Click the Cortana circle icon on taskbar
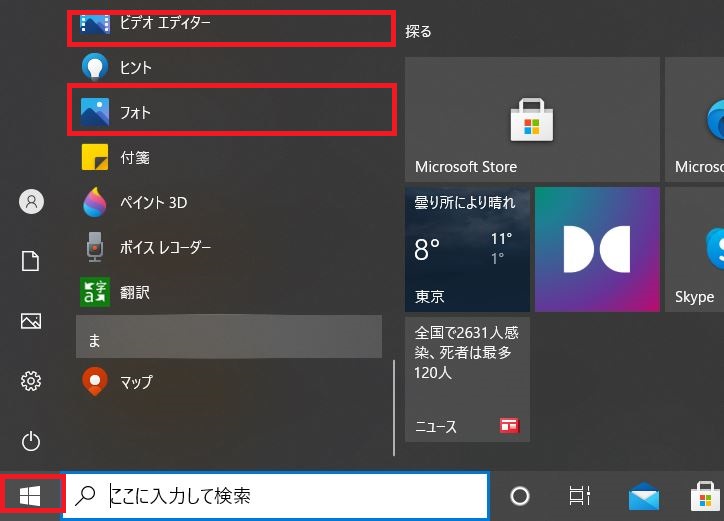 click(520, 496)
